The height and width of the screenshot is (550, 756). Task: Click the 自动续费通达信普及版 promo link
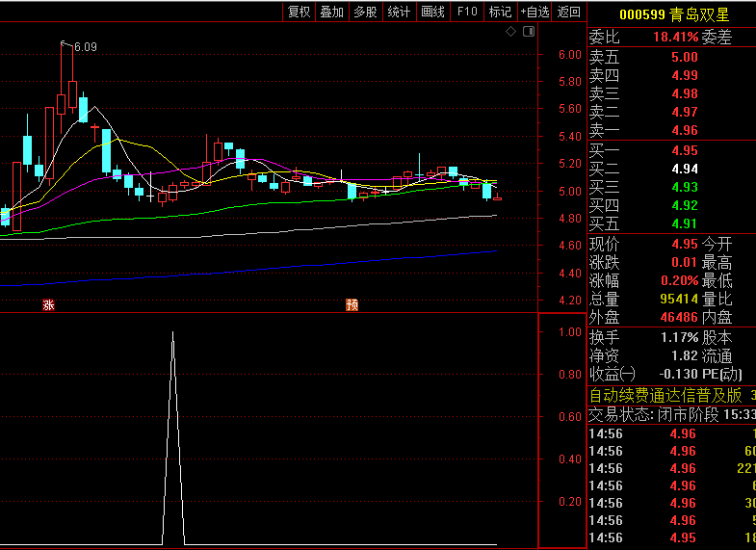(665, 395)
